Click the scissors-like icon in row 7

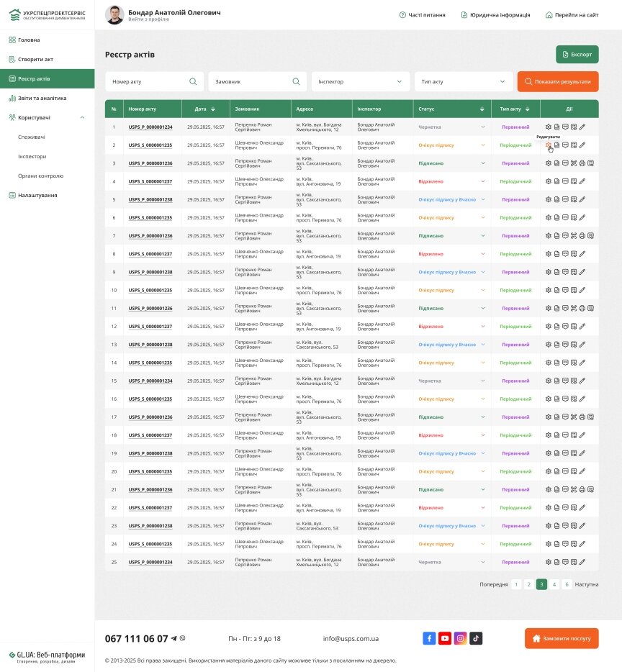pyautogui.click(x=574, y=236)
